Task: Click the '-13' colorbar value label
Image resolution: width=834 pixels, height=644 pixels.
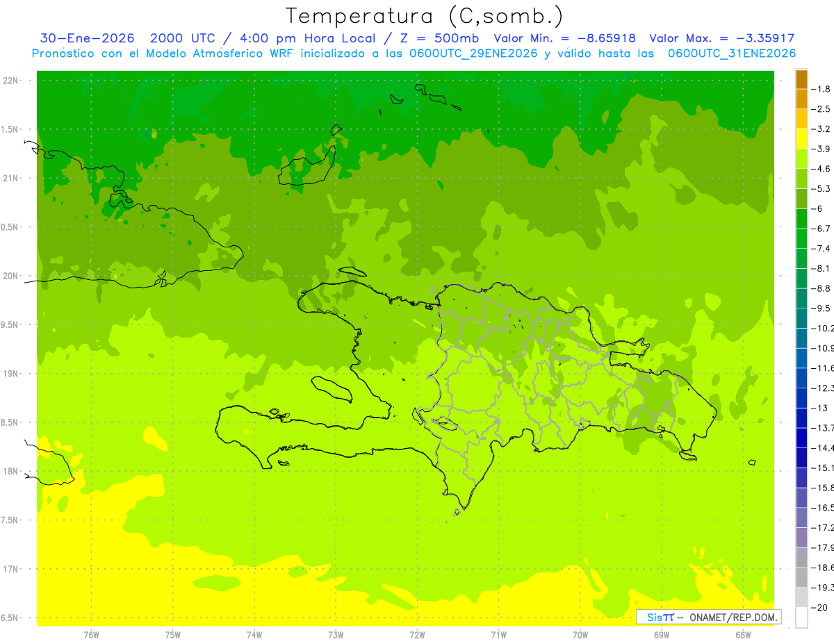Action: (x=819, y=408)
